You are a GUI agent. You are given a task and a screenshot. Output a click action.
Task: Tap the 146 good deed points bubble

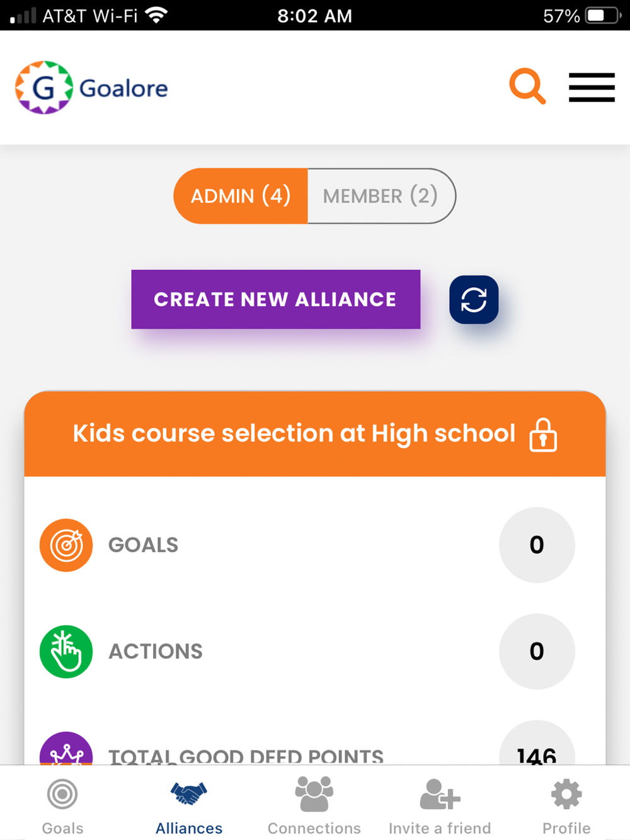point(537,746)
